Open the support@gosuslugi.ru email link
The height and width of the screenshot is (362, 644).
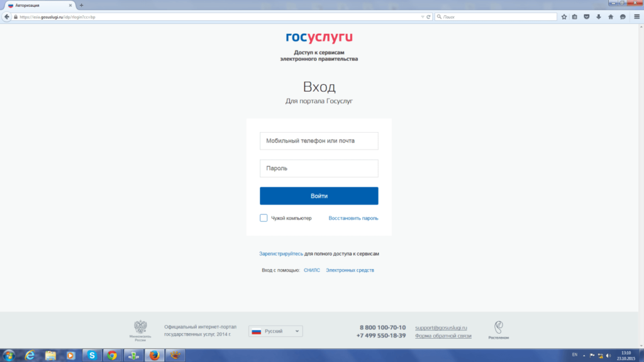click(x=441, y=327)
